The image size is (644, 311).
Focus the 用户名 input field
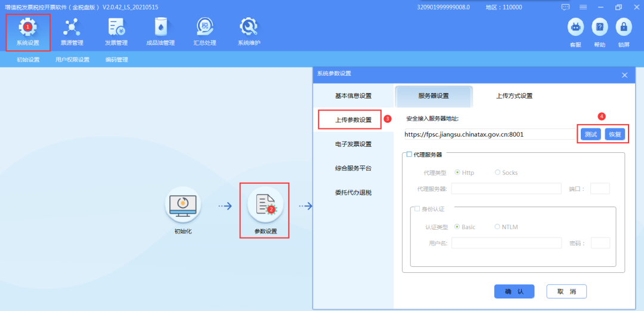coord(506,243)
